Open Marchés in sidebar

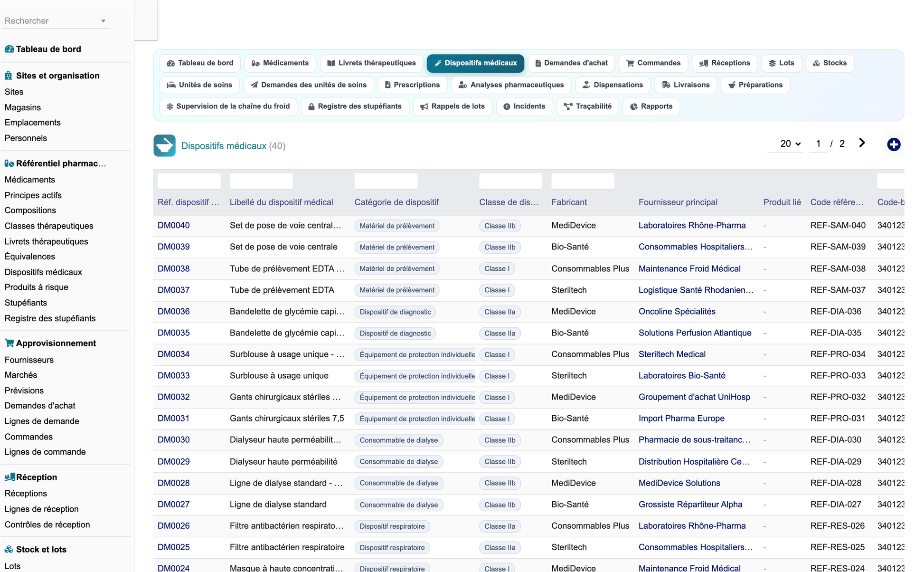21,375
